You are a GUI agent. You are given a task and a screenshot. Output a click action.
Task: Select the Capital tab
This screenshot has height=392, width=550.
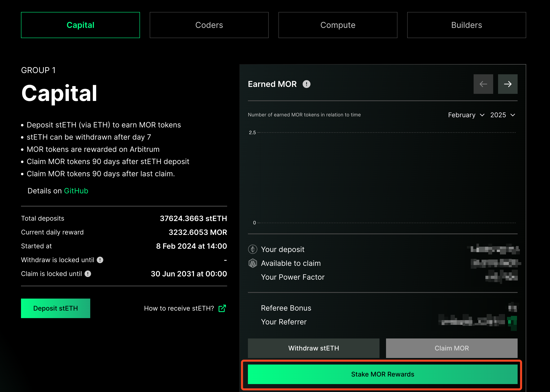click(80, 25)
